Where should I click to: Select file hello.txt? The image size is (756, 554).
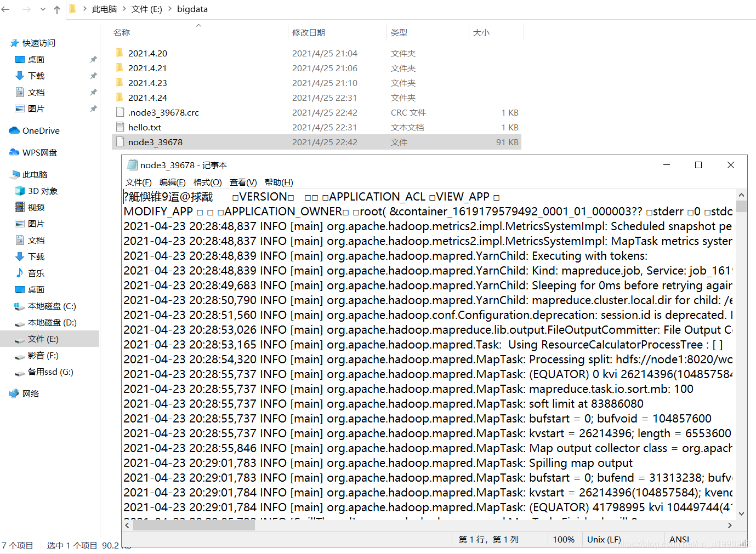tap(316, 127)
